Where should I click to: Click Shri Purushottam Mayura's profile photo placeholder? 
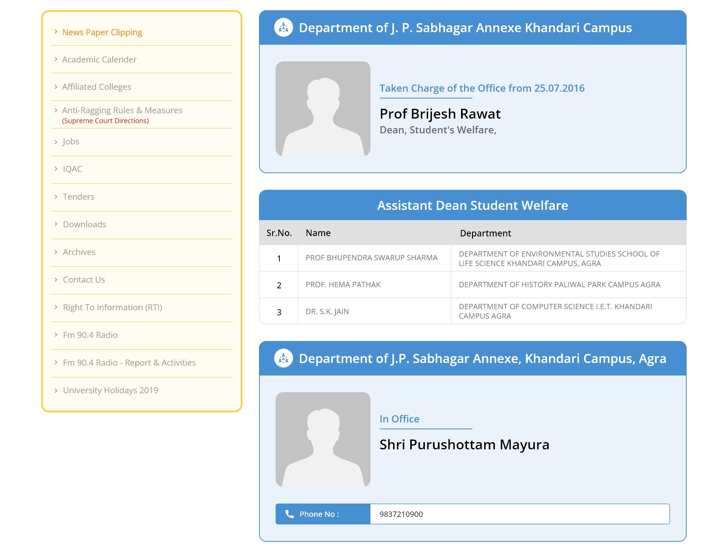(323, 440)
